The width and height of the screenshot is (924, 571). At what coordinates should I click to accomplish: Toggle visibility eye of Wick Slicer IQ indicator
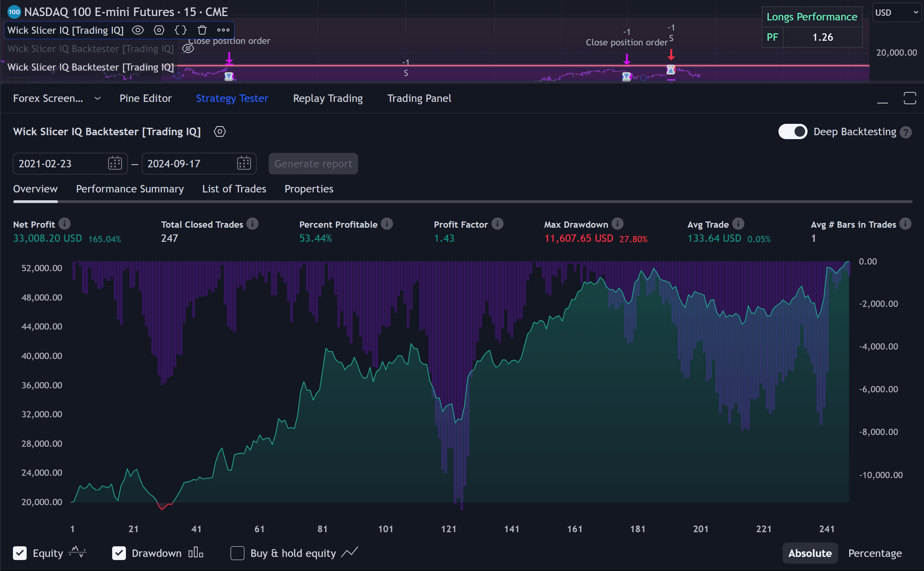138,30
